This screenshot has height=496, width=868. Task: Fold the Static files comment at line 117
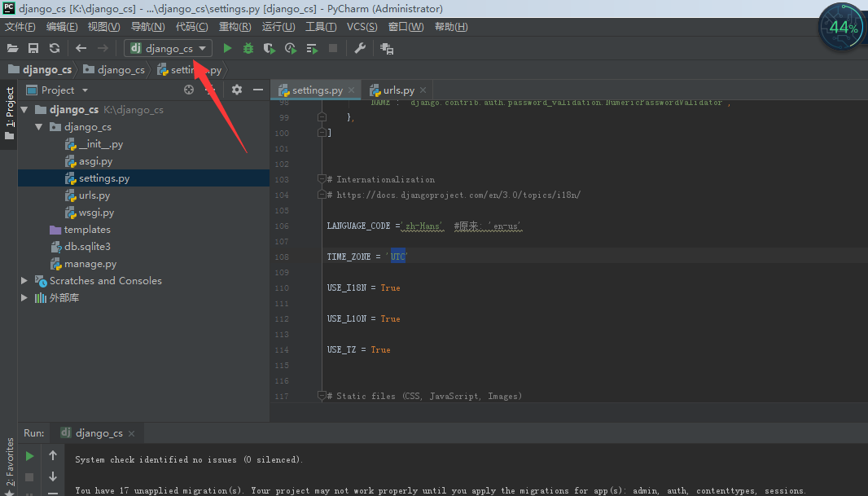[322, 395]
